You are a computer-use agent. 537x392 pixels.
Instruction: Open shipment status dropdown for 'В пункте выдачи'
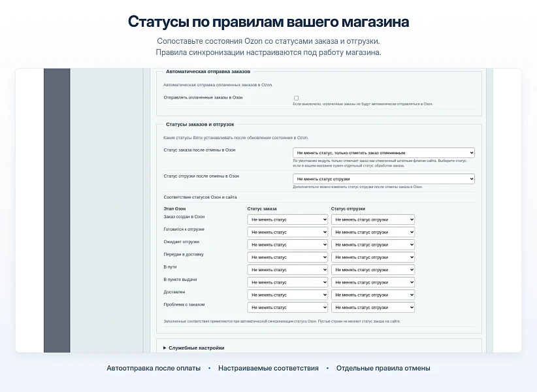pos(373,282)
